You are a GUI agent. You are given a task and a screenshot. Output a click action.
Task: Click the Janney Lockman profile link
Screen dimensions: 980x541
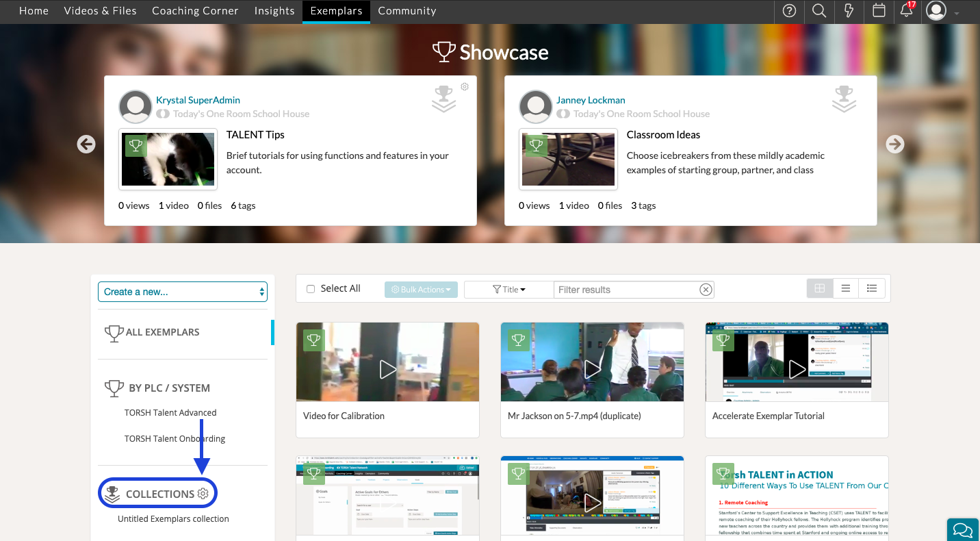click(x=590, y=99)
